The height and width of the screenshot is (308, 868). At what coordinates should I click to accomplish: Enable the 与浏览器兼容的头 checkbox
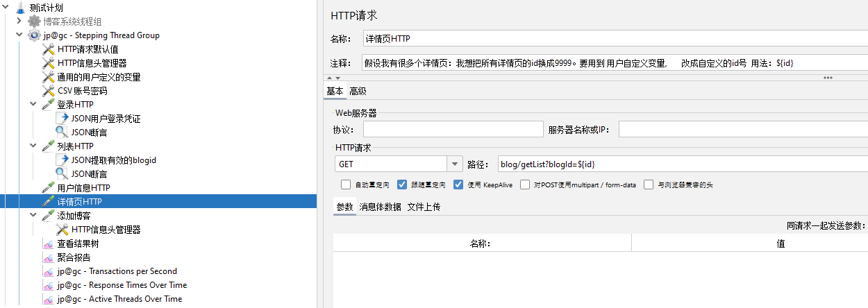tap(649, 185)
